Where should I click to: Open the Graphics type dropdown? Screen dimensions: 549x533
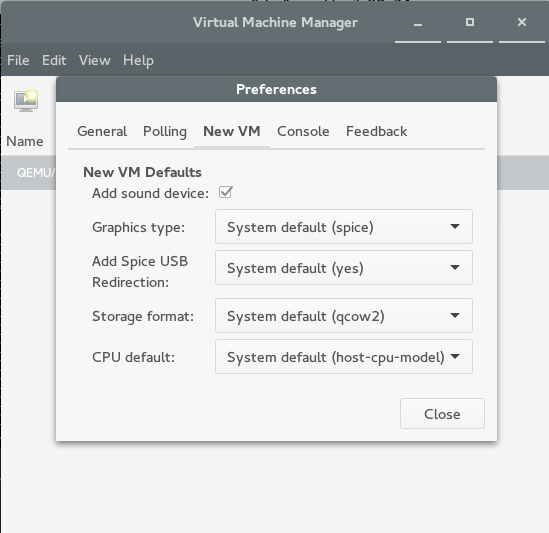[344, 227]
